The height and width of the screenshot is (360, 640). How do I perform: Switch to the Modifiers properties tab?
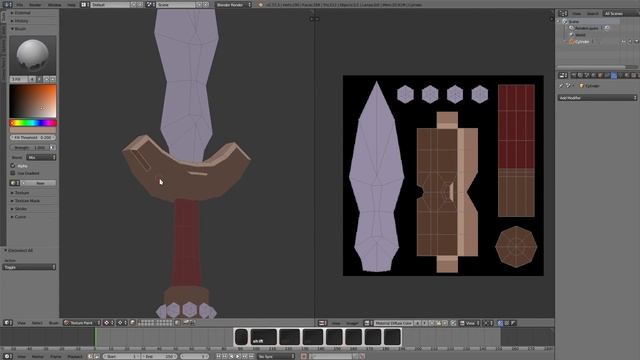click(614, 76)
